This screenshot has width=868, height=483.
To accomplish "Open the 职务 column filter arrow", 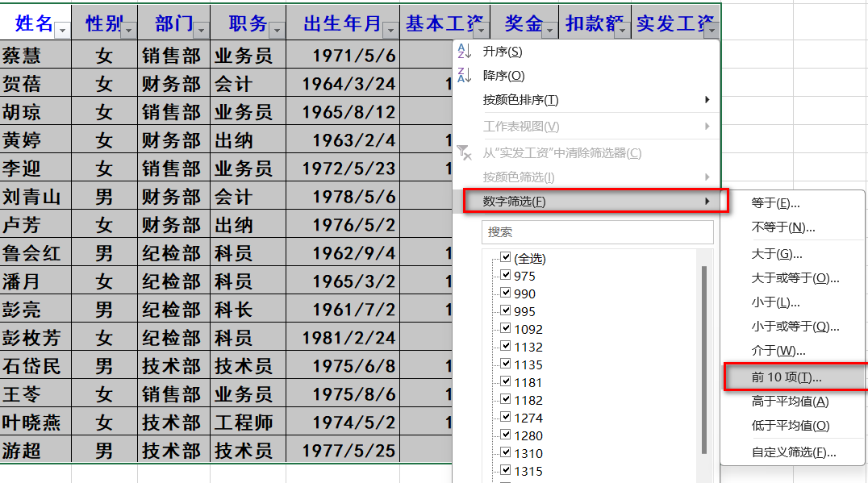I will [277, 30].
